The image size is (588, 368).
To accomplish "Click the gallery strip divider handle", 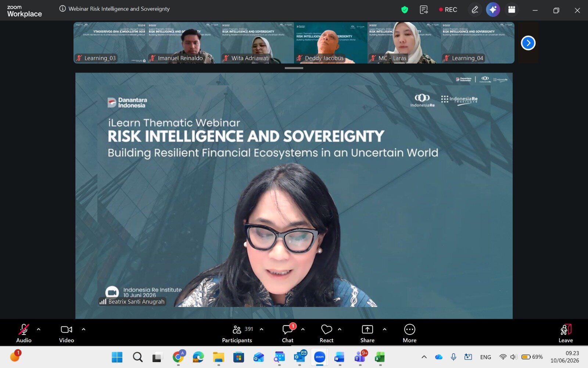I will point(294,68).
